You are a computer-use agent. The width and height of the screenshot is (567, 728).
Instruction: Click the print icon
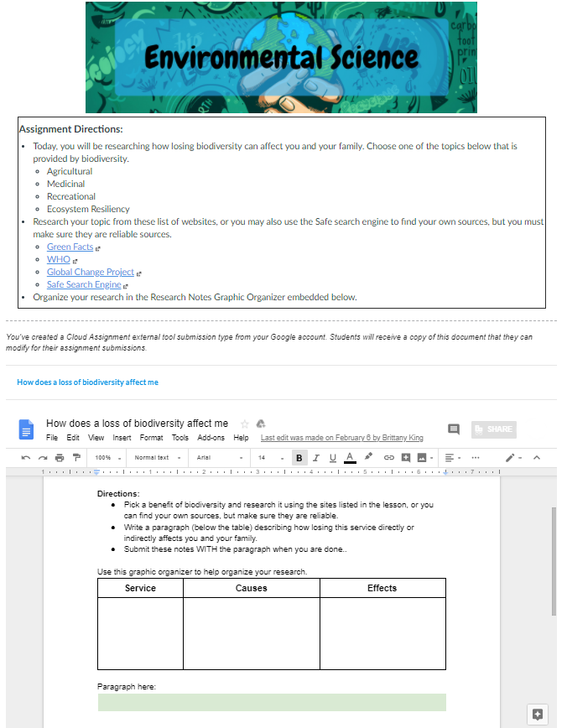[x=59, y=458]
